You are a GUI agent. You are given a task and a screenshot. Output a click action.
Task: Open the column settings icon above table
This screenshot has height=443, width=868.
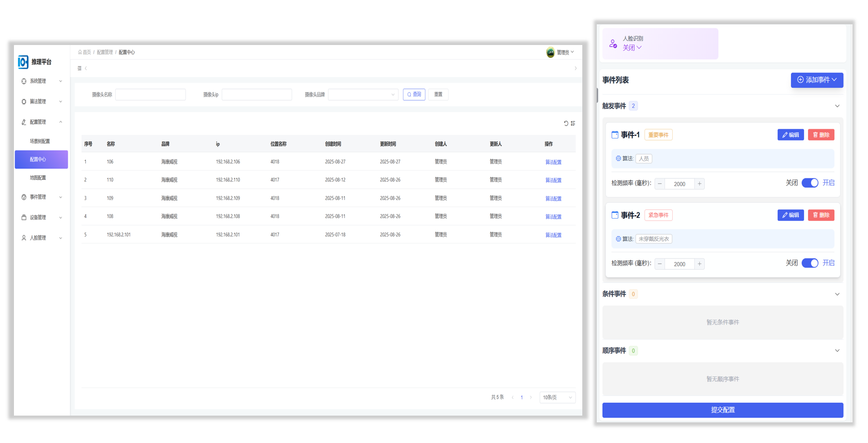(x=573, y=124)
